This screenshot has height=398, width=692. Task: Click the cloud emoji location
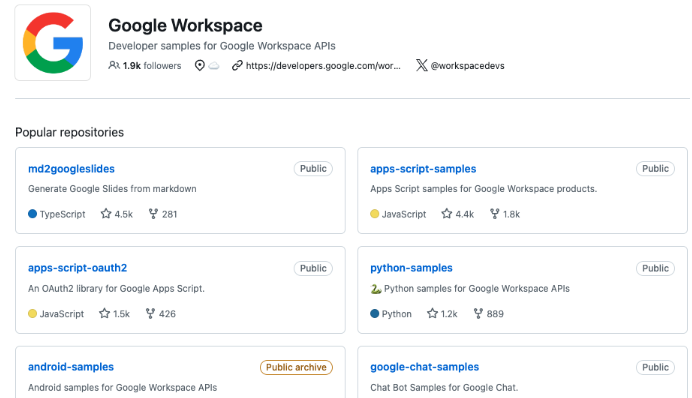pyautogui.click(x=214, y=66)
